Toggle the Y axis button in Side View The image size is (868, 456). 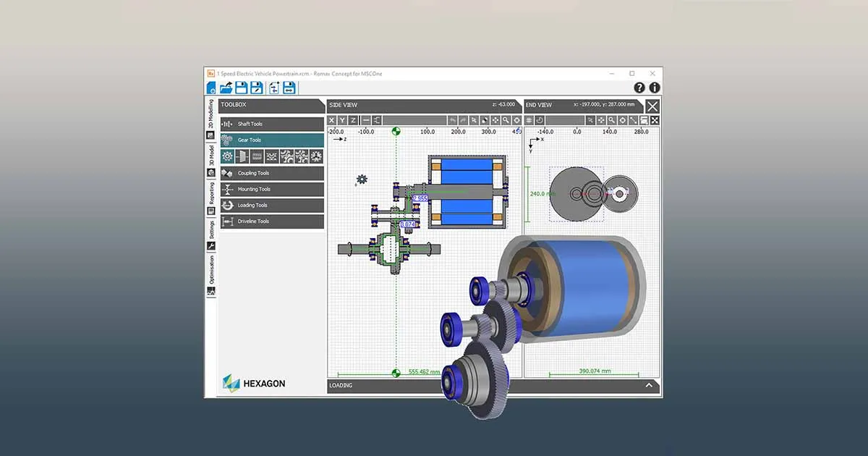click(342, 120)
